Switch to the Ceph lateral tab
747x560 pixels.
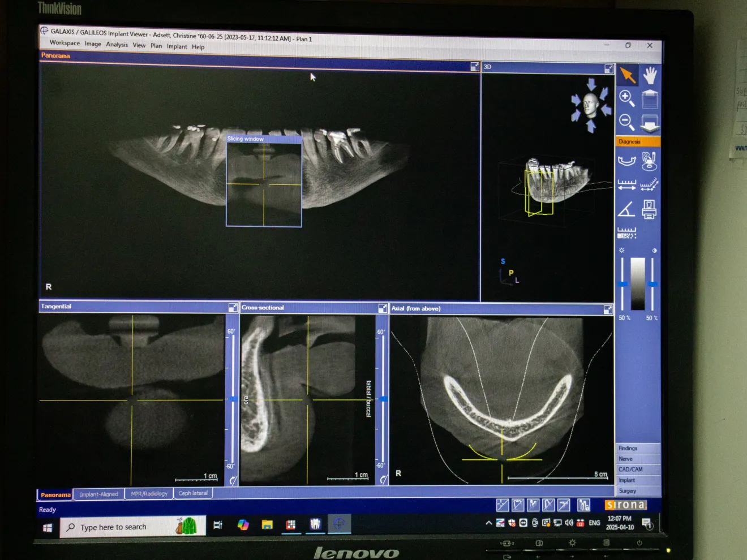tap(193, 493)
